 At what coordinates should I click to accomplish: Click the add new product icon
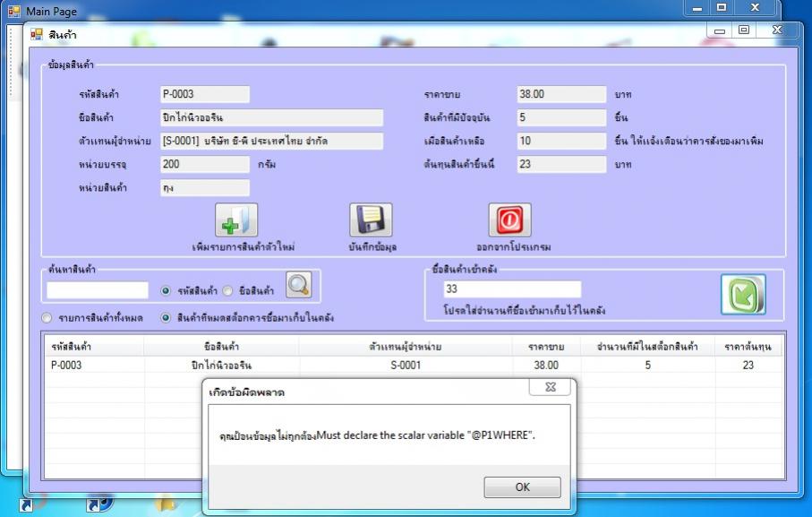pyautogui.click(x=236, y=220)
